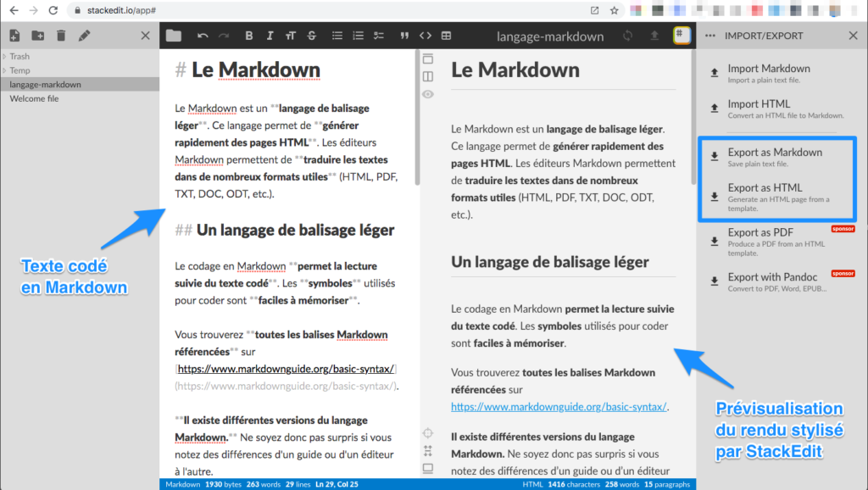Select langage-markdown file in explorer
This screenshot has height=490, width=868.
80,84
